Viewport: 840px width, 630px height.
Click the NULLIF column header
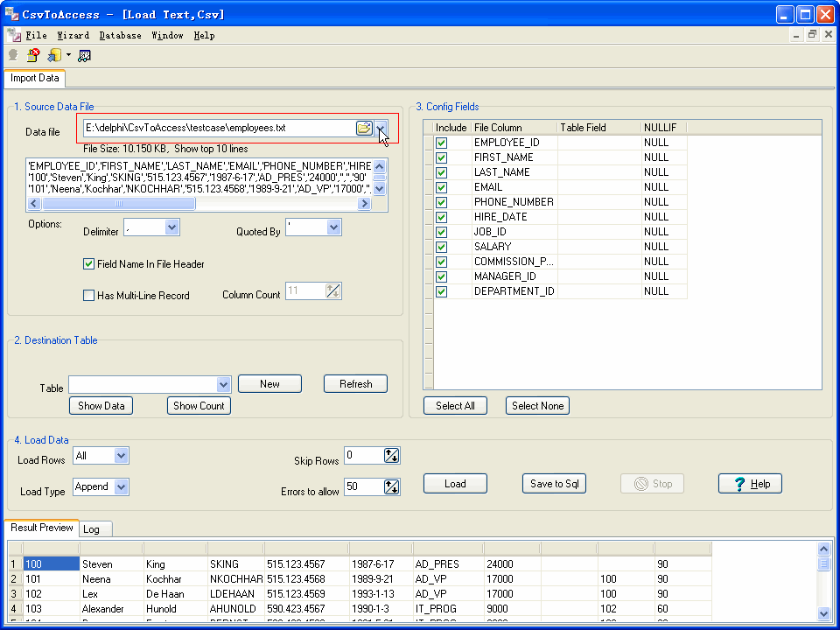(x=664, y=128)
